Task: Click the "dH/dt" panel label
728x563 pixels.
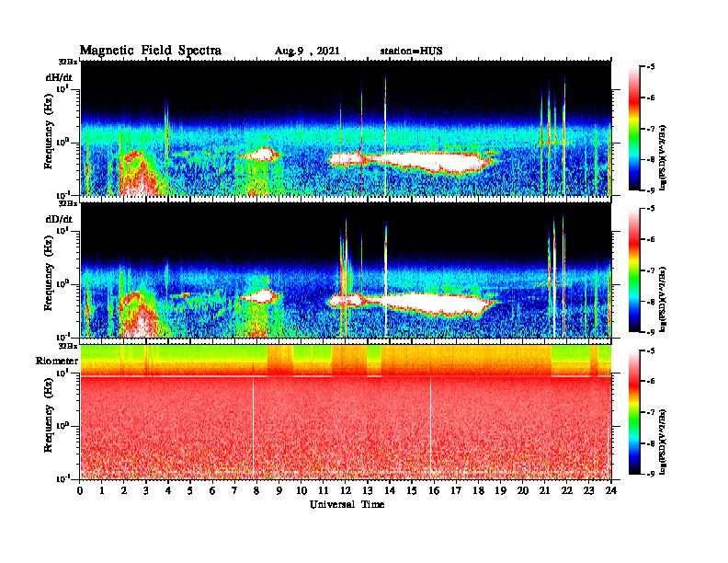Action: [59, 77]
